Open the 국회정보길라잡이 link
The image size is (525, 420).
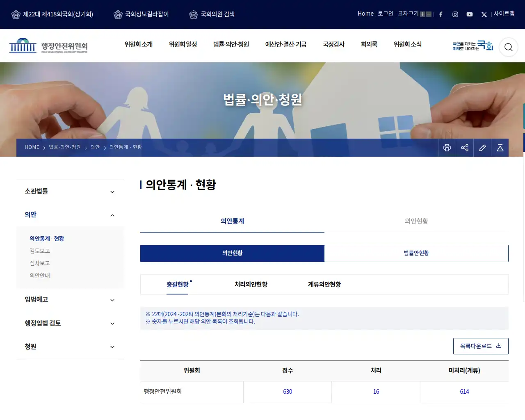pos(147,14)
